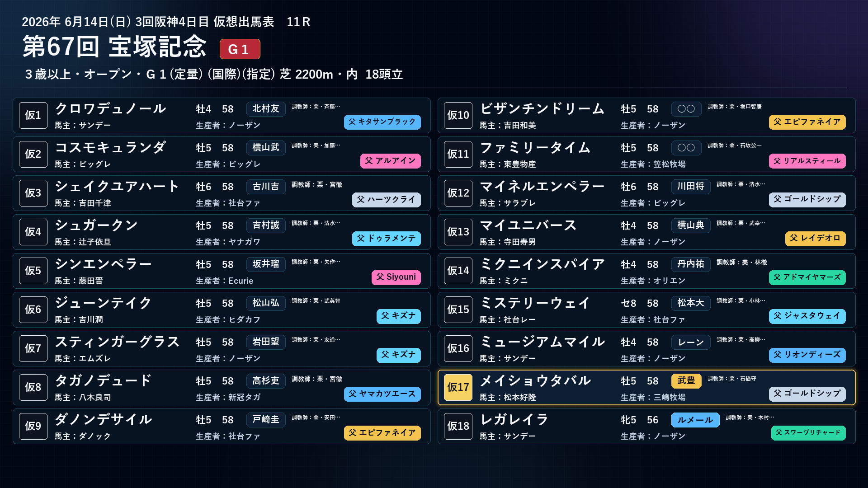Click sire tag 父 エピファネイア in ビザンチンドリーム row
This screenshot has width=868, height=488.
[x=807, y=122]
